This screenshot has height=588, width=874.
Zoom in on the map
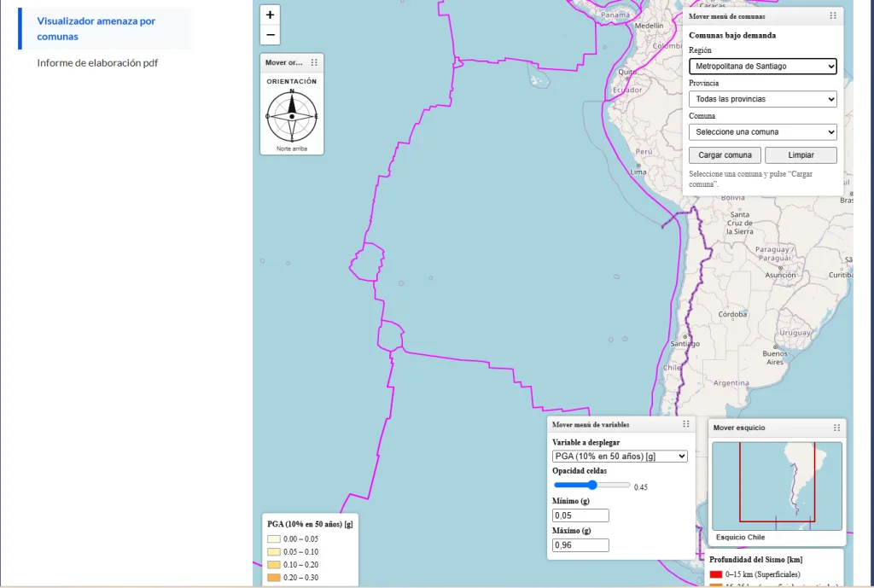[271, 15]
